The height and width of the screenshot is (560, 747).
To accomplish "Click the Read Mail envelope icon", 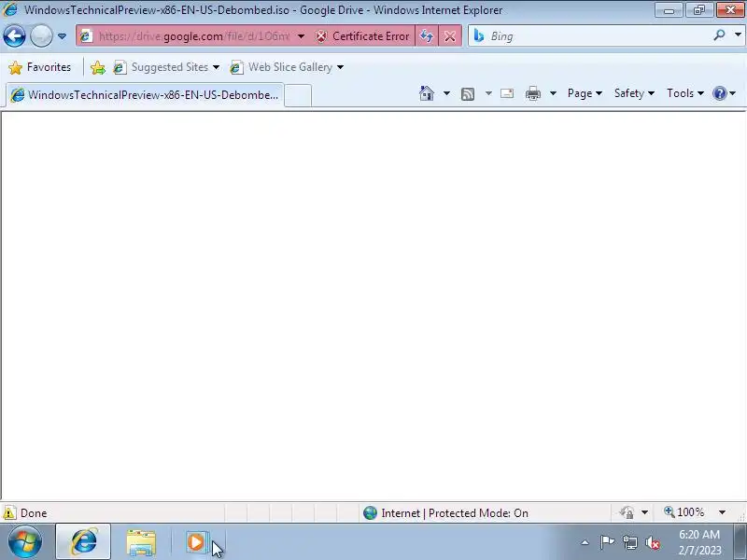I will [507, 93].
